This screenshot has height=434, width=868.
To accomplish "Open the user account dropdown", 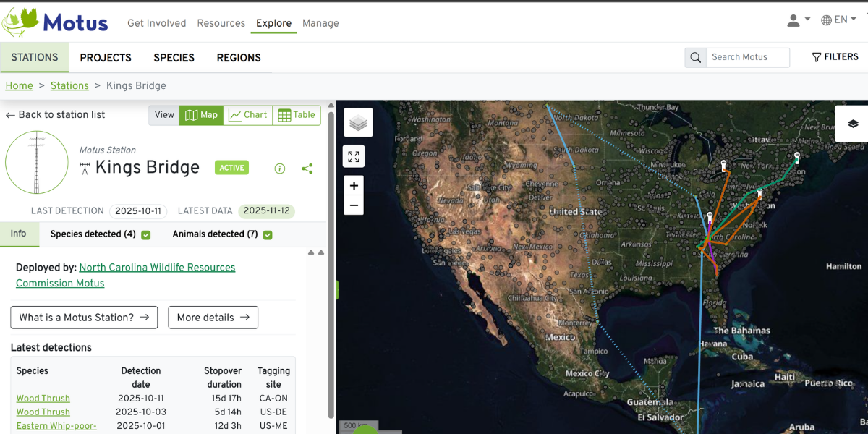I will 799,20.
